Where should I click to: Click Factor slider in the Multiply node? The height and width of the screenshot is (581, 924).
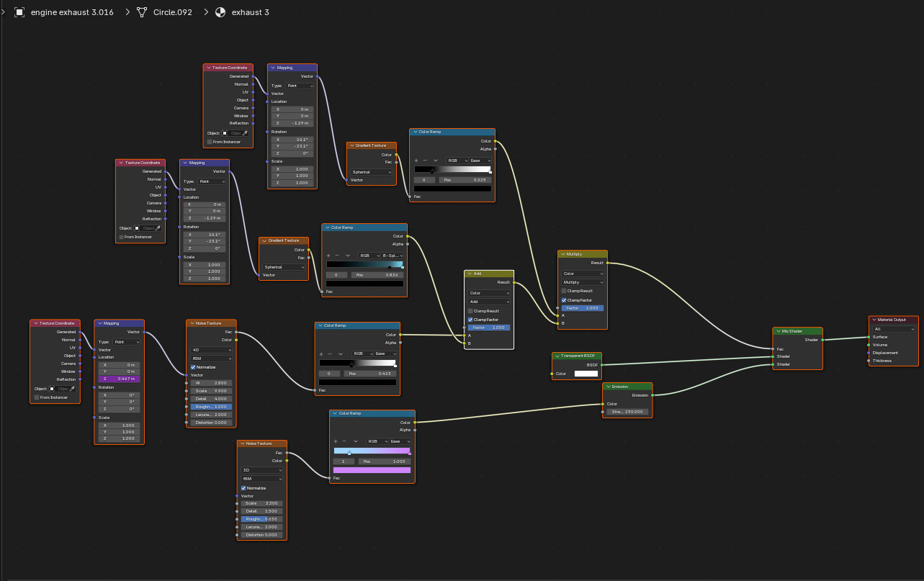(x=582, y=308)
